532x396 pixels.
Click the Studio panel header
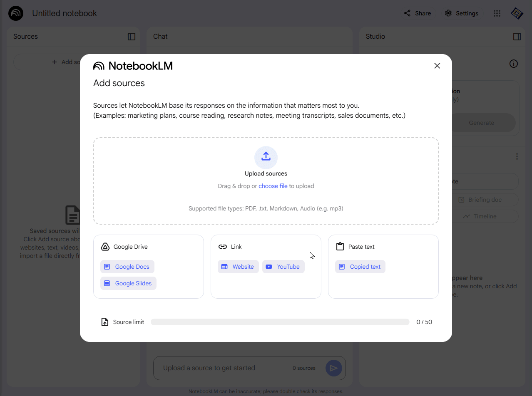coord(375,37)
